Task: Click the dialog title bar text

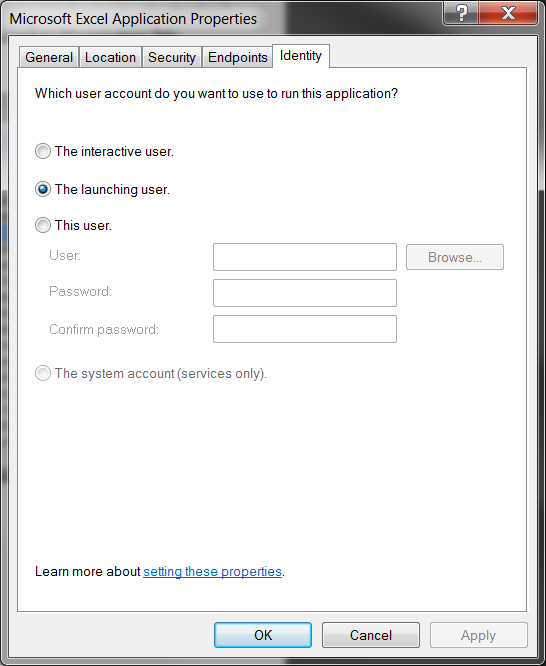Action: pos(133,19)
